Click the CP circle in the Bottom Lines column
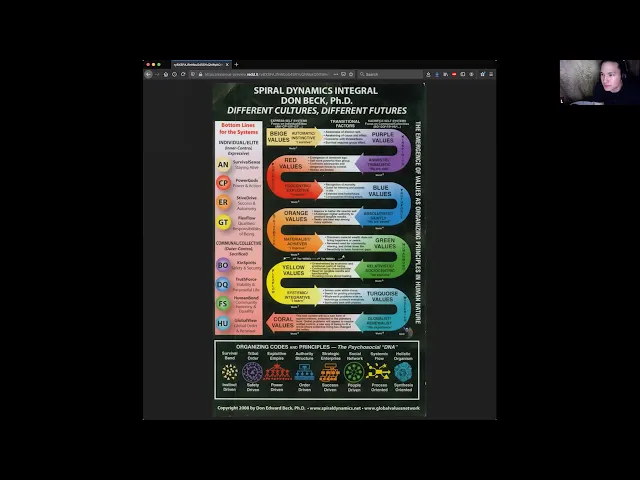 (223, 183)
